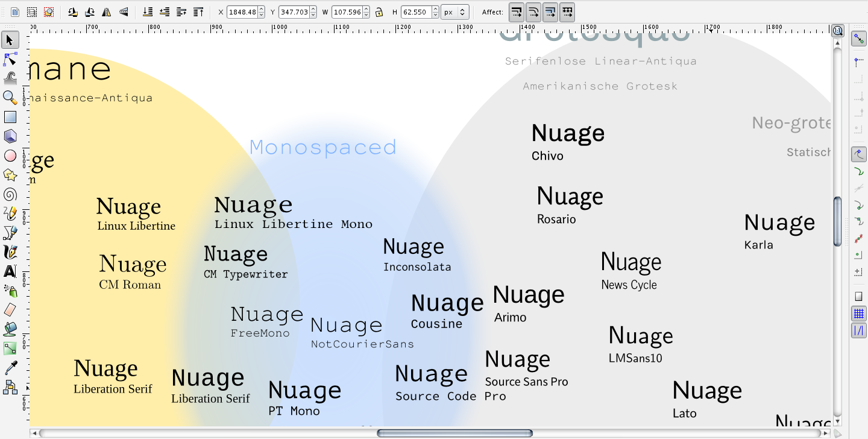The width and height of the screenshot is (868, 439).
Task: Select the Bezier Pen tool
Action: click(x=10, y=233)
